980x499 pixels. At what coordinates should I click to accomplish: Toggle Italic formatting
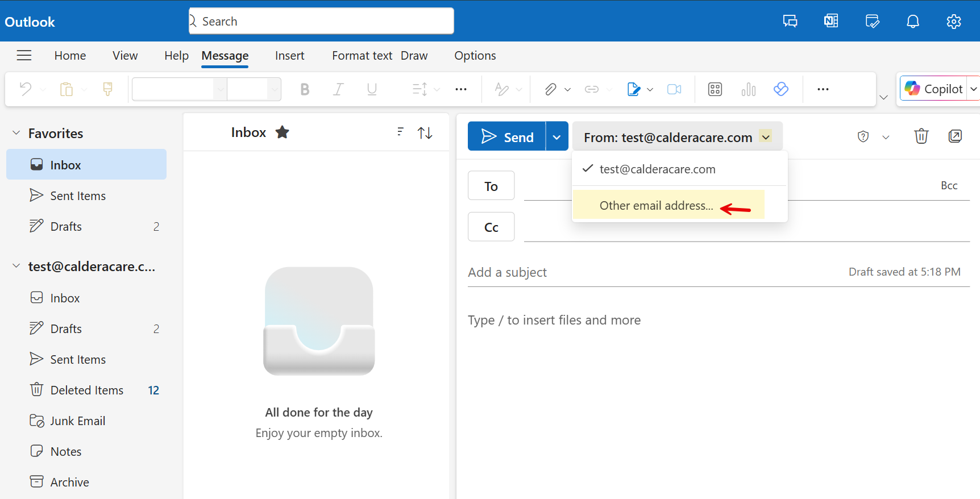click(338, 89)
